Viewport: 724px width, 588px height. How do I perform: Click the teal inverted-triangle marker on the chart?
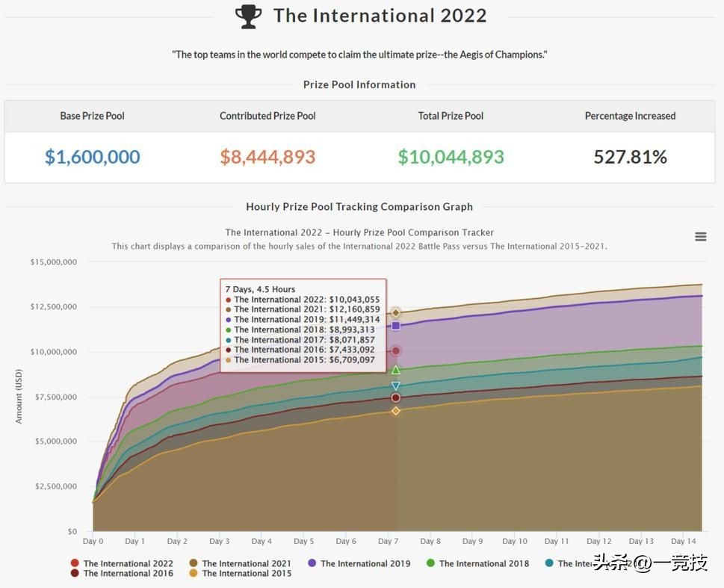pos(395,386)
